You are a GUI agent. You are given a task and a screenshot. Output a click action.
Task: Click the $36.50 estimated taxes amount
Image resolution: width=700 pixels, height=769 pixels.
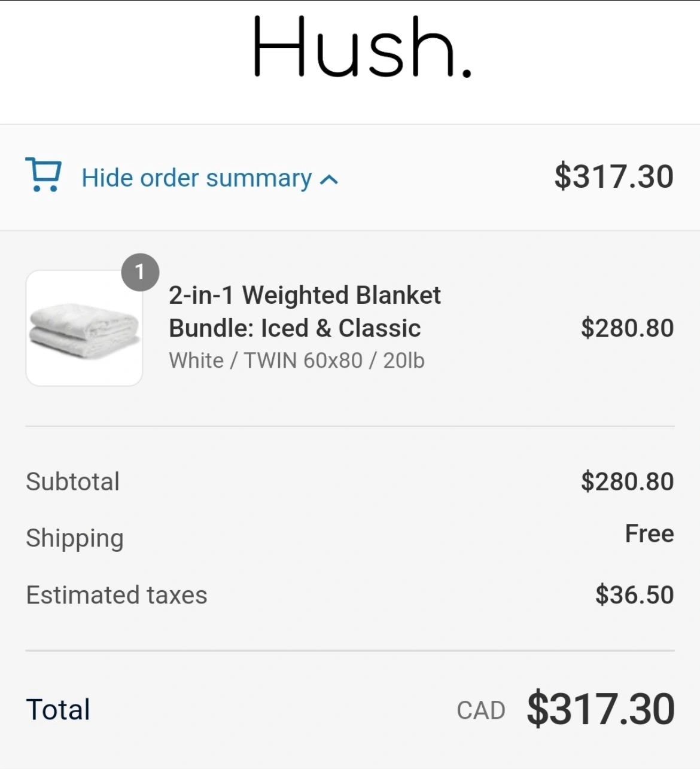pyautogui.click(x=634, y=595)
